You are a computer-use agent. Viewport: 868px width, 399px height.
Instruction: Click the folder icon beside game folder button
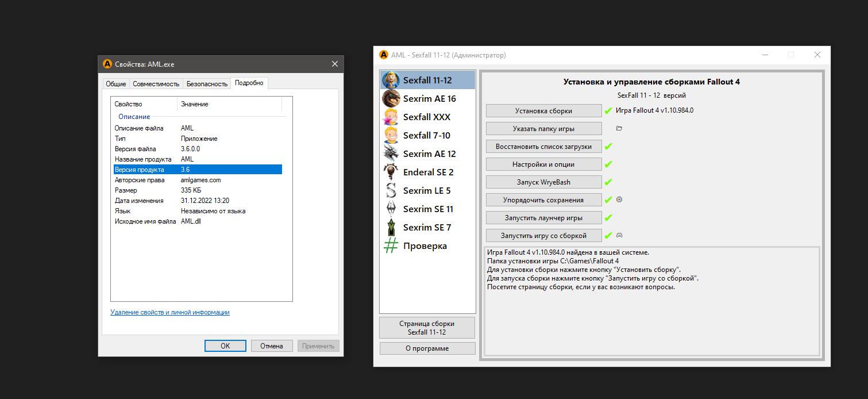[x=619, y=129]
